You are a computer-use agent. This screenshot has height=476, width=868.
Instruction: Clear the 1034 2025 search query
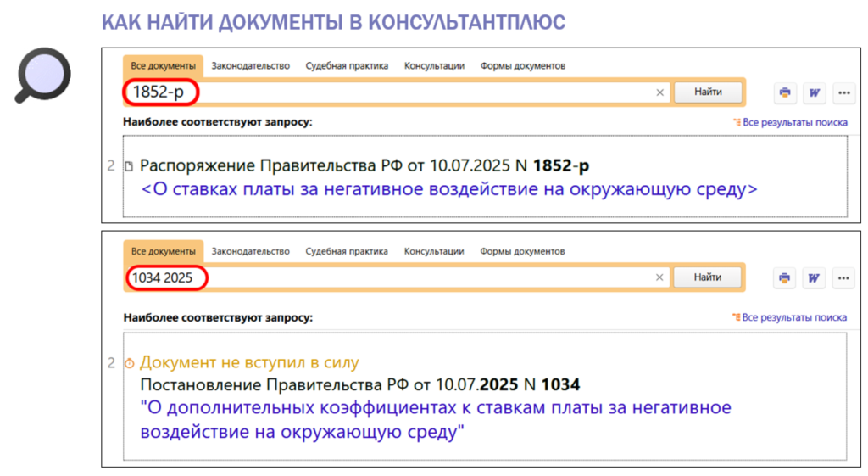click(x=659, y=277)
